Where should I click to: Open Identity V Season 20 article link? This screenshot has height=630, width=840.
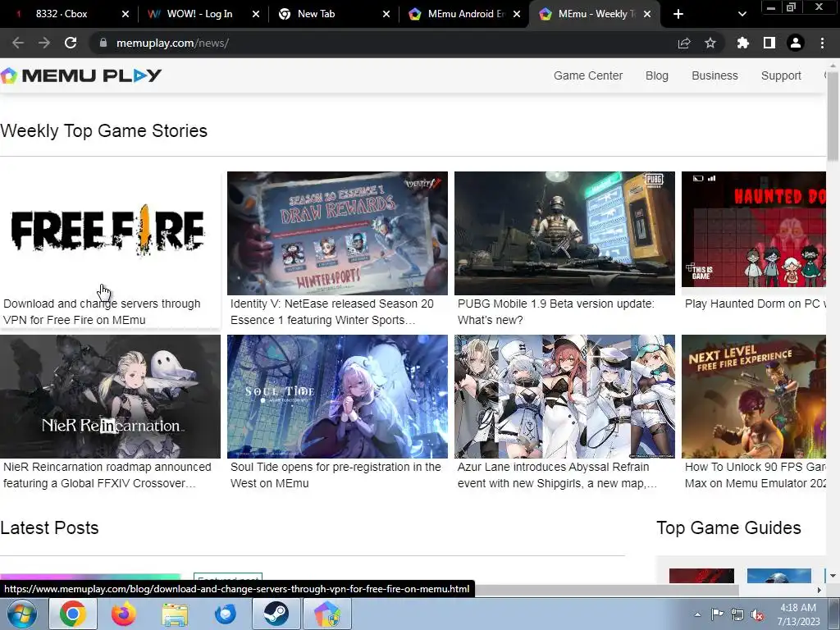pyautogui.click(x=332, y=312)
